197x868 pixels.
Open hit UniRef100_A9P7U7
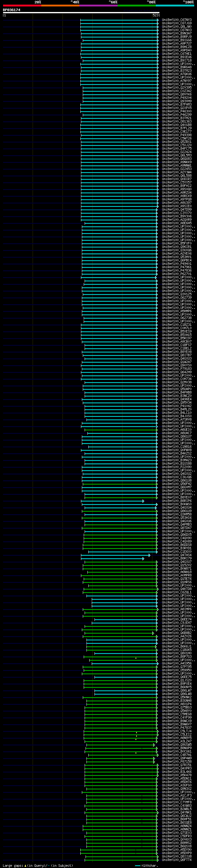[x=176, y=43]
